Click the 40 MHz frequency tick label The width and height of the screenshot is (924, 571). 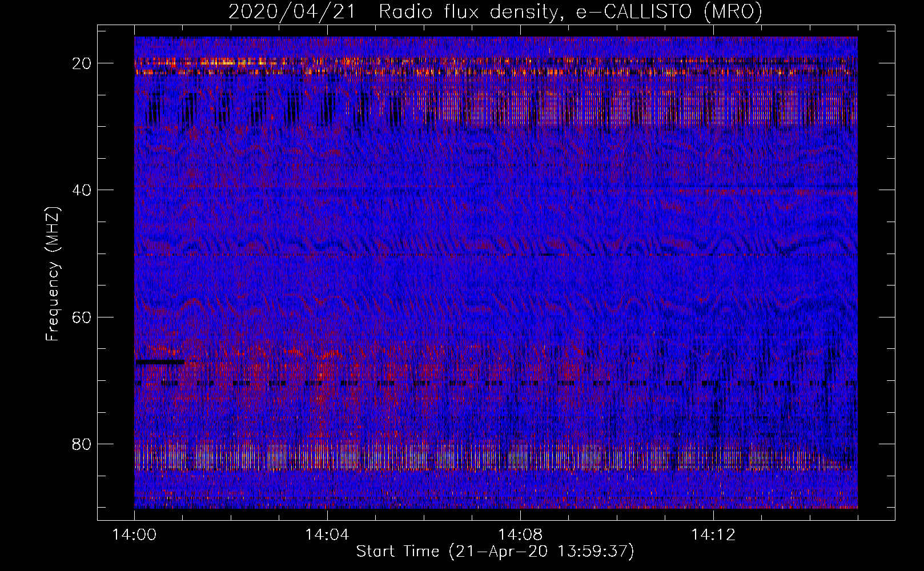tap(82, 190)
